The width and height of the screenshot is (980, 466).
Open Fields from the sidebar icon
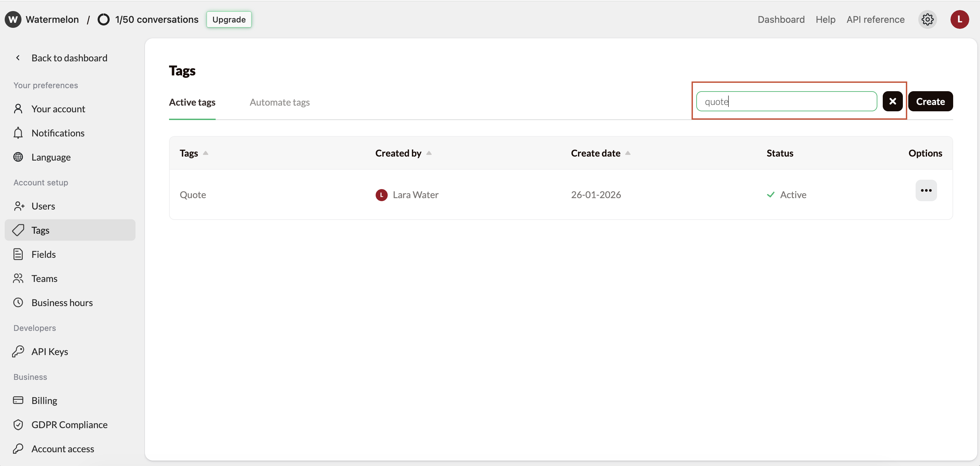[19, 254]
